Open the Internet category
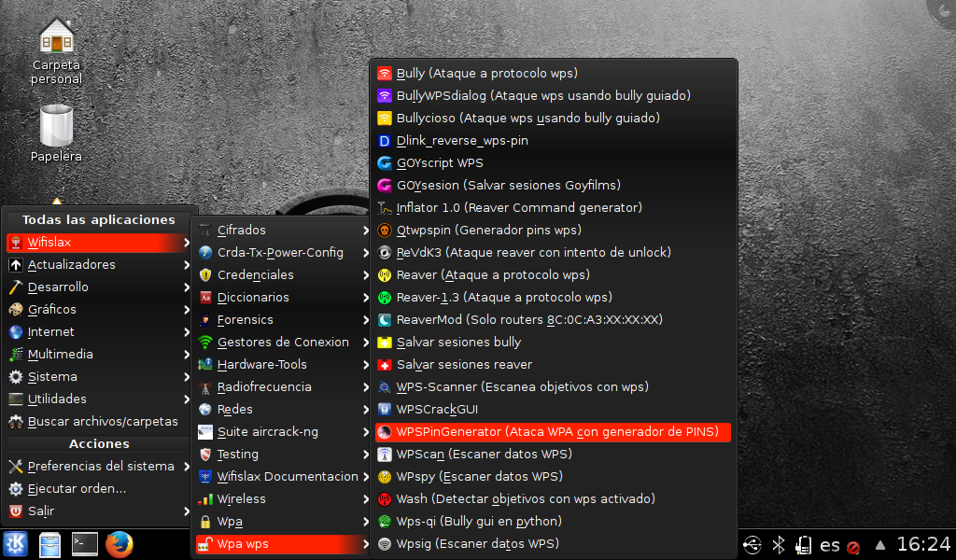956x560 pixels. [x=99, y=332]
